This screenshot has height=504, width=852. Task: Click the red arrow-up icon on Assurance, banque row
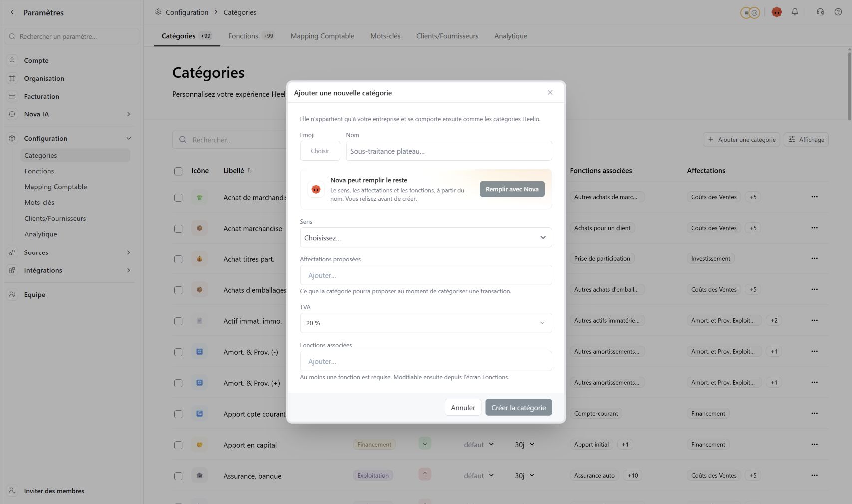425,474
